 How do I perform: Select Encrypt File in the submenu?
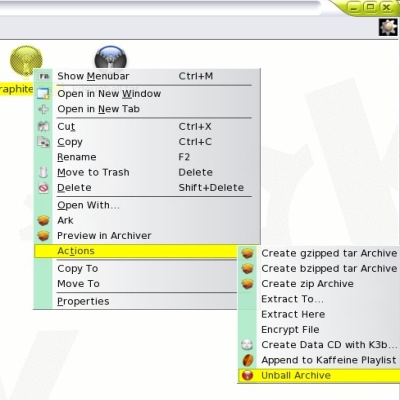pos(319,330)
